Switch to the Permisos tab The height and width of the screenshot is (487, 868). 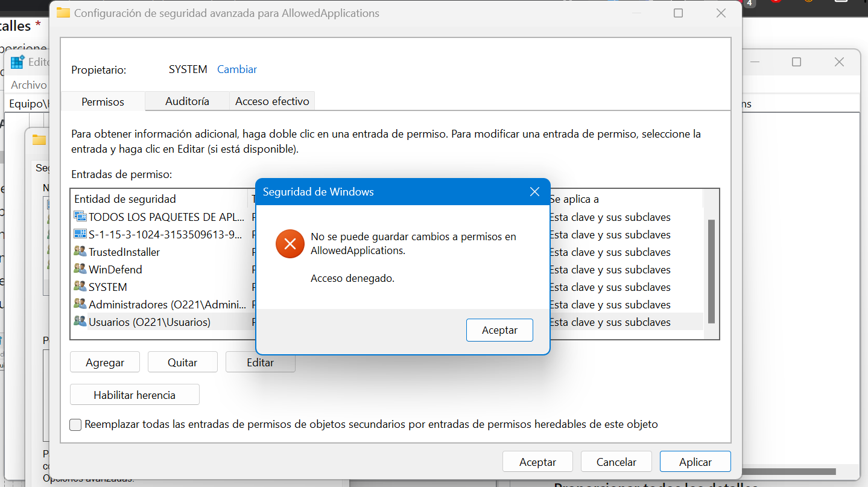(103, 101)
